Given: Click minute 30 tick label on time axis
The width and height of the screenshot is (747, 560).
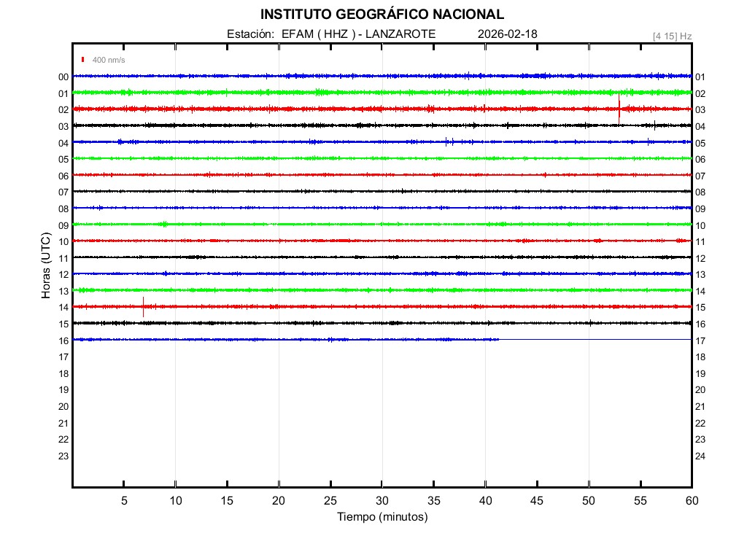Looking at the screenshot, I should (x=382, y=501).
